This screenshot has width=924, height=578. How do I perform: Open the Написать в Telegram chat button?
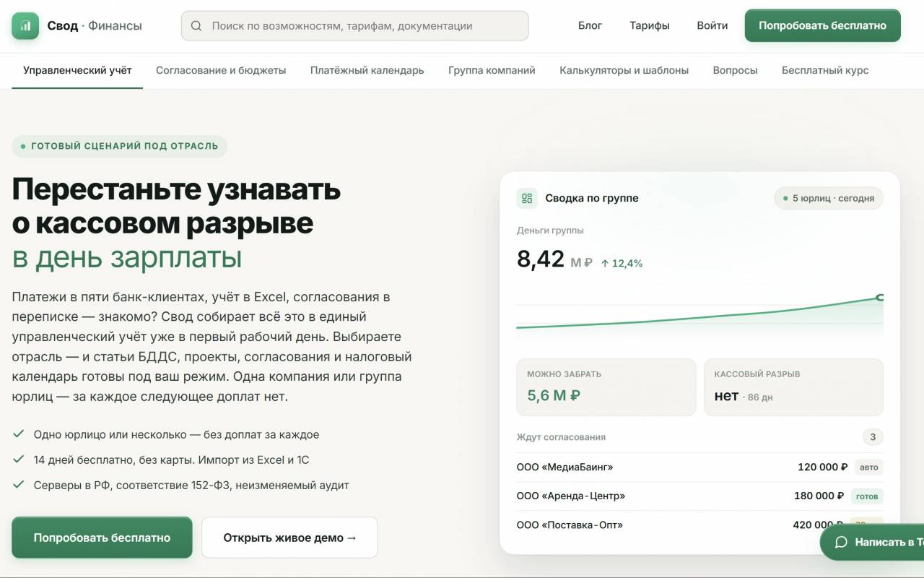[872, 542]
